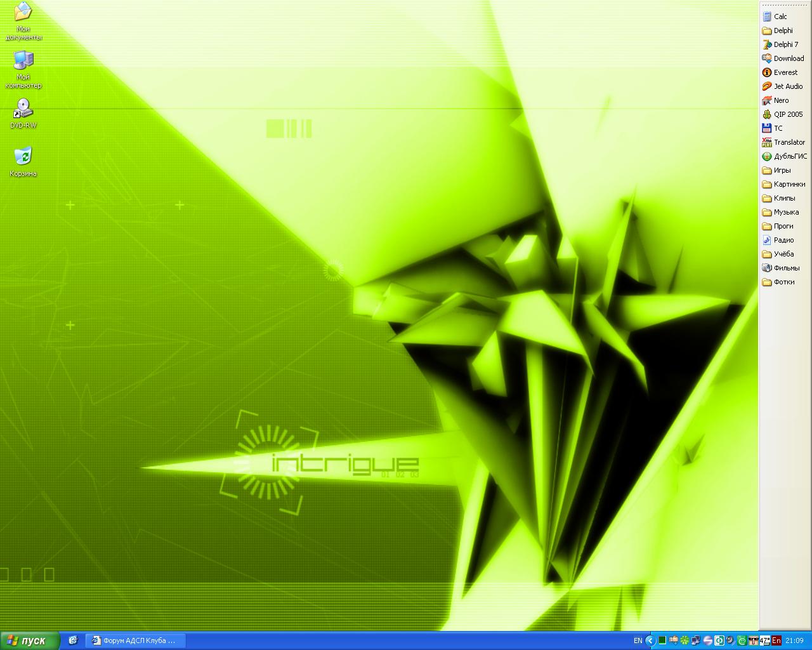Click the пуск Start button
This screenshot has width=812, height=650.
[29, 640]
